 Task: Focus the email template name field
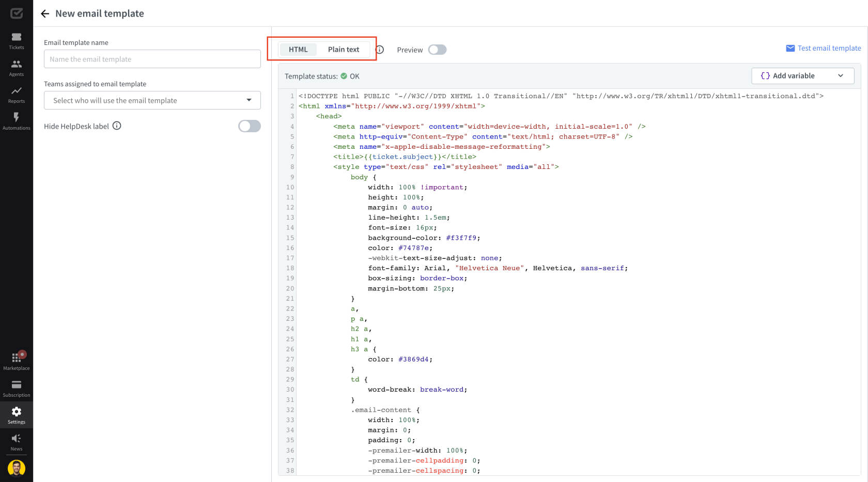152,59
